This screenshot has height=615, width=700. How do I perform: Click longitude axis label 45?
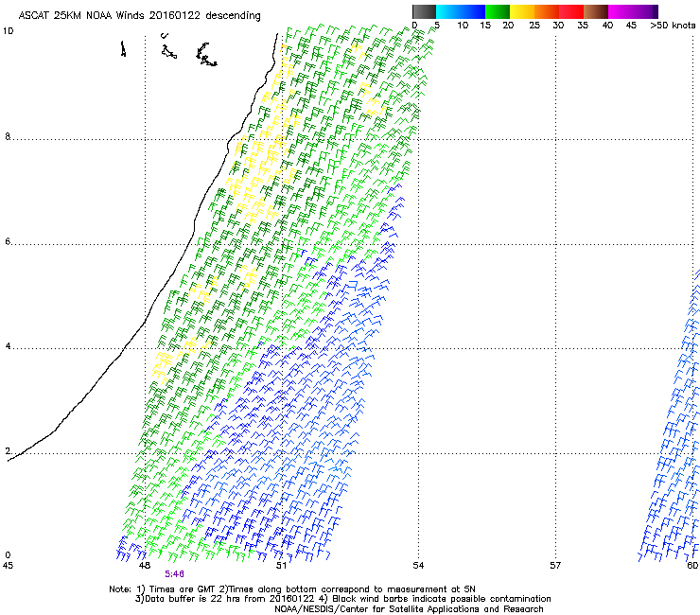tap(8, 566)
